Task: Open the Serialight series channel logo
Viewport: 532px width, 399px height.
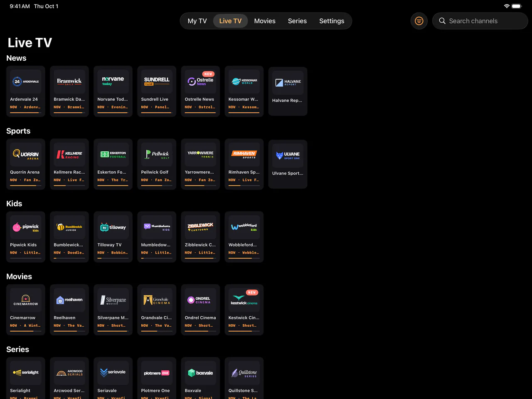Action: point(26,373)
